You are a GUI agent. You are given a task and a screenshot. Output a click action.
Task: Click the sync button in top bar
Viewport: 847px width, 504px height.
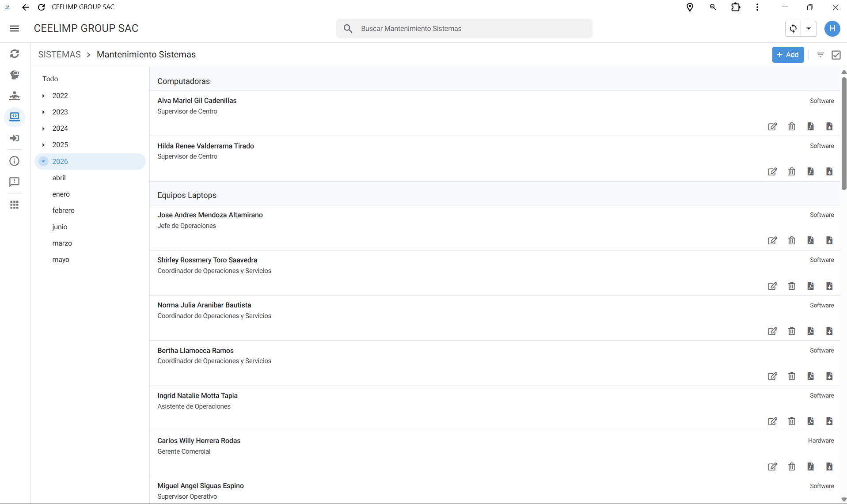793,29
